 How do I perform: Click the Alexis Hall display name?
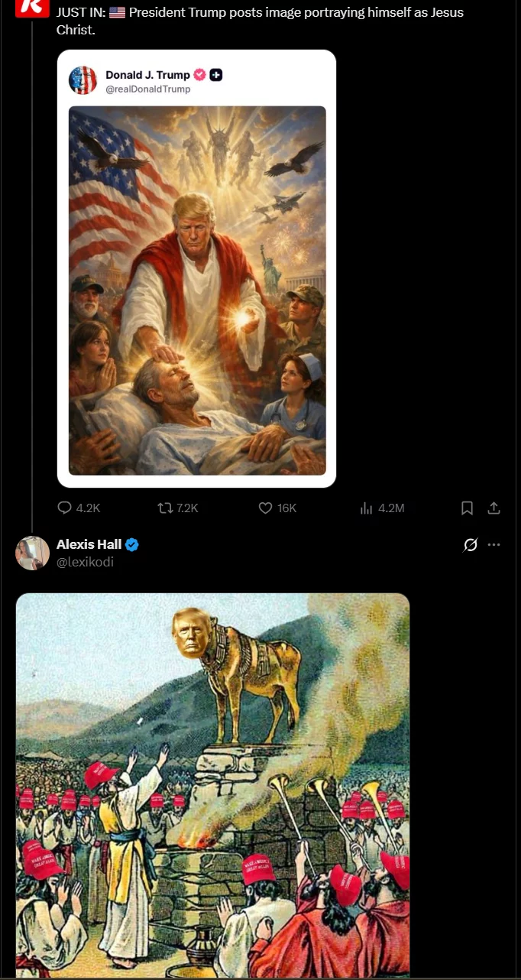(x=89, y=544)
